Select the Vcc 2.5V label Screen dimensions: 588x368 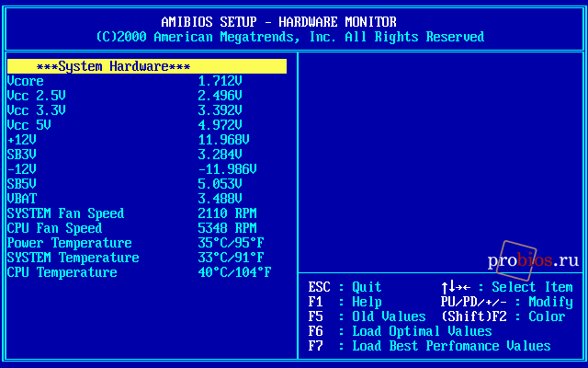point(37,96)
